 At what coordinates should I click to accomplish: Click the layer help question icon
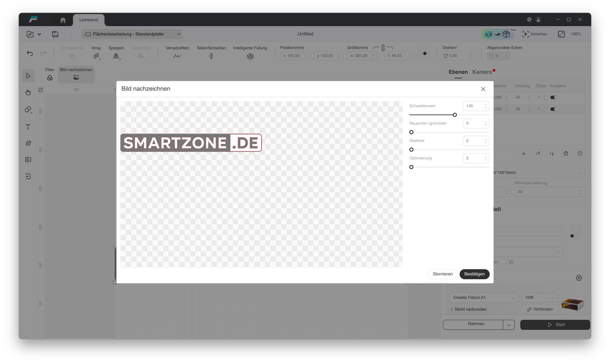[580, 153]
